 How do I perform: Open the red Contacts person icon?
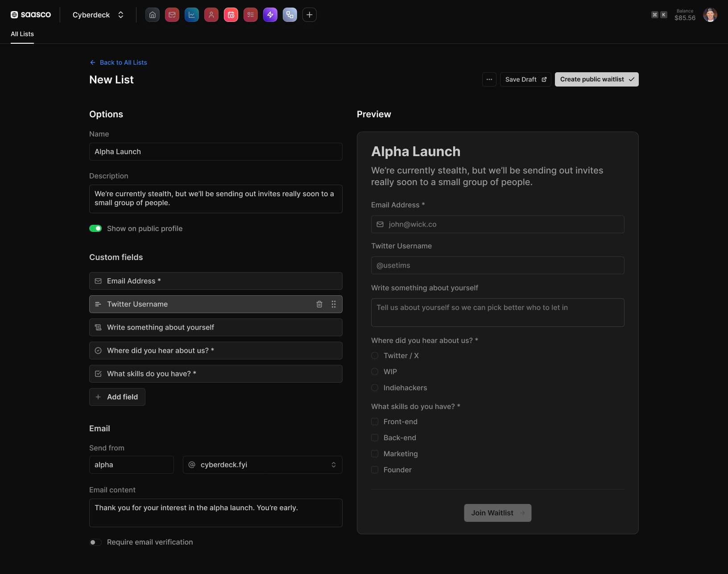[x=211, y=15]
